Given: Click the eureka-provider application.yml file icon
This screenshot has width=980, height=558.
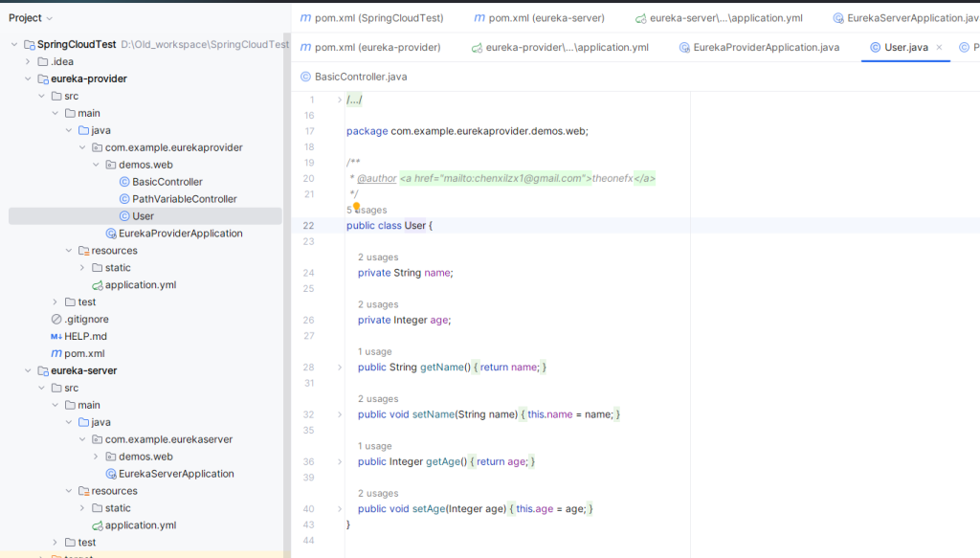Looking at the screenshot, I should (x=98, y=285).
